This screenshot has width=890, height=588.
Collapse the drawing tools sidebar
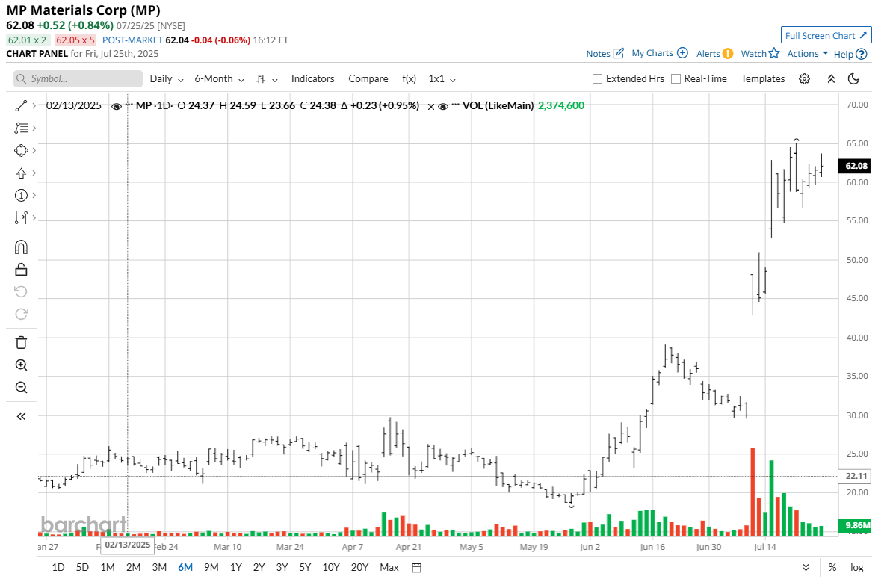coord(21,417)
